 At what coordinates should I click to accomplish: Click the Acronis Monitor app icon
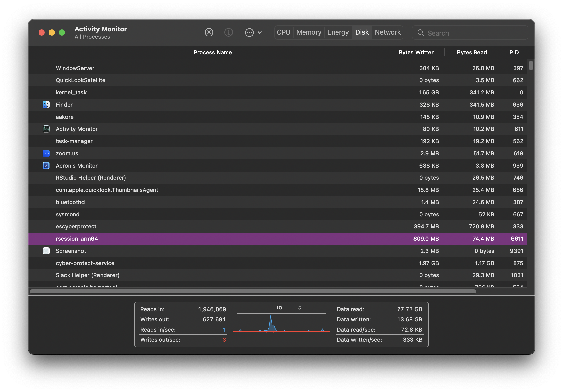tap(46, 166)
